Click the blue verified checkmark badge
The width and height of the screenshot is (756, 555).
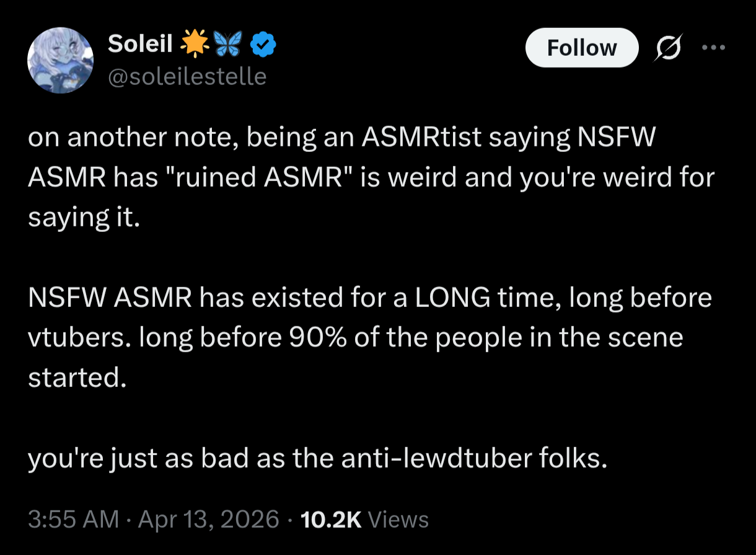264,44
